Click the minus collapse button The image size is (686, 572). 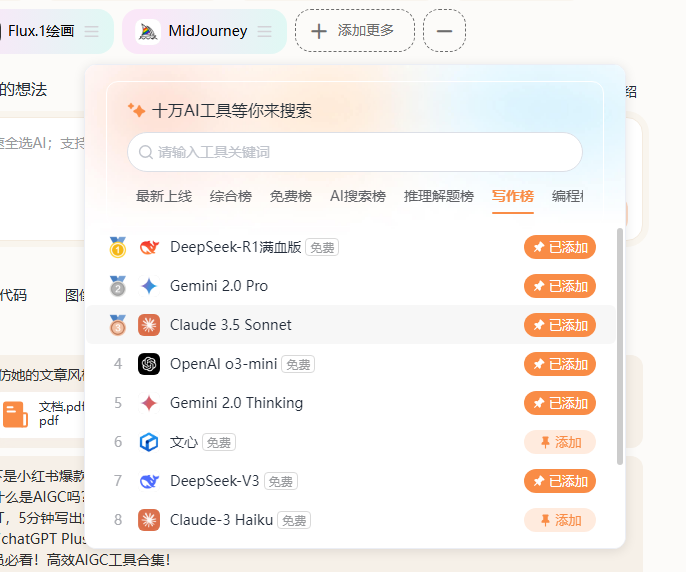click(x=444, y=31)
